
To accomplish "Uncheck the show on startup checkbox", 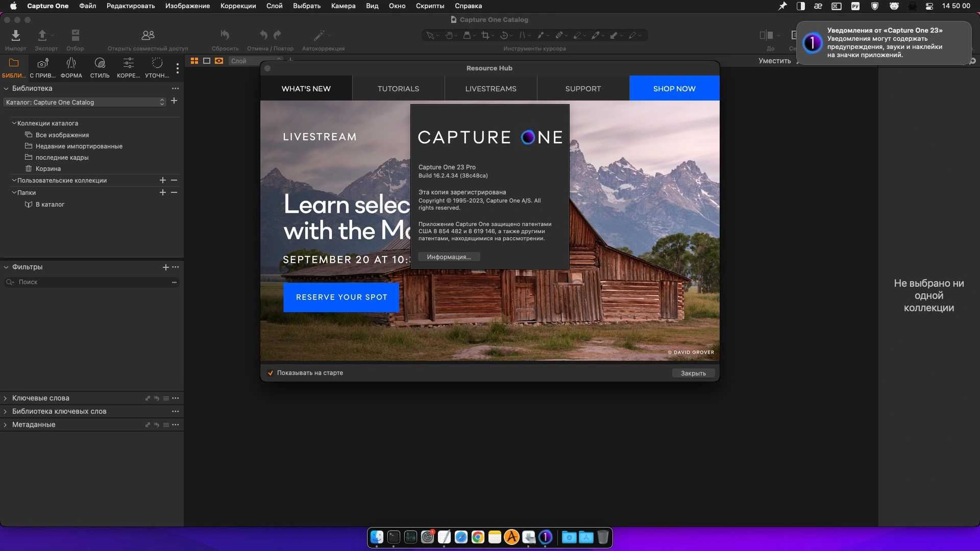I will 271,373.
